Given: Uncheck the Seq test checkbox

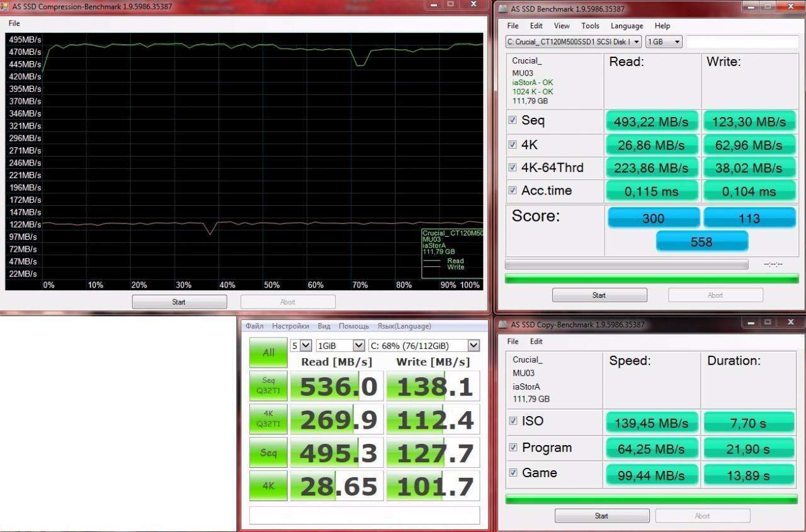Looking at the screenshot, I should tap(513, 120).
